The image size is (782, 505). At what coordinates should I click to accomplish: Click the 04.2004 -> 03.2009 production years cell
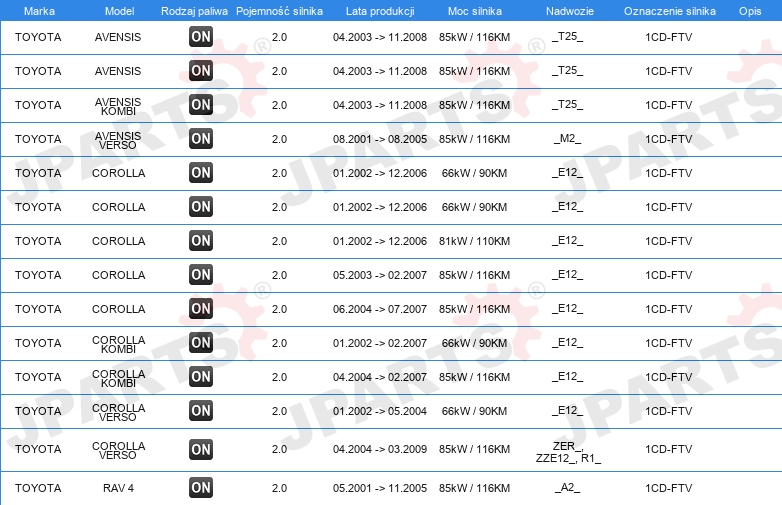380,449
